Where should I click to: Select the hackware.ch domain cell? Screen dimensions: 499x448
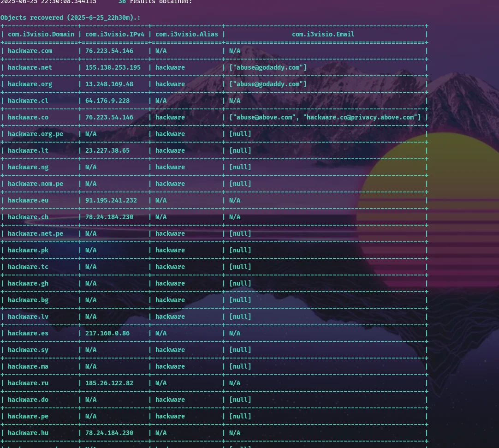28,217
